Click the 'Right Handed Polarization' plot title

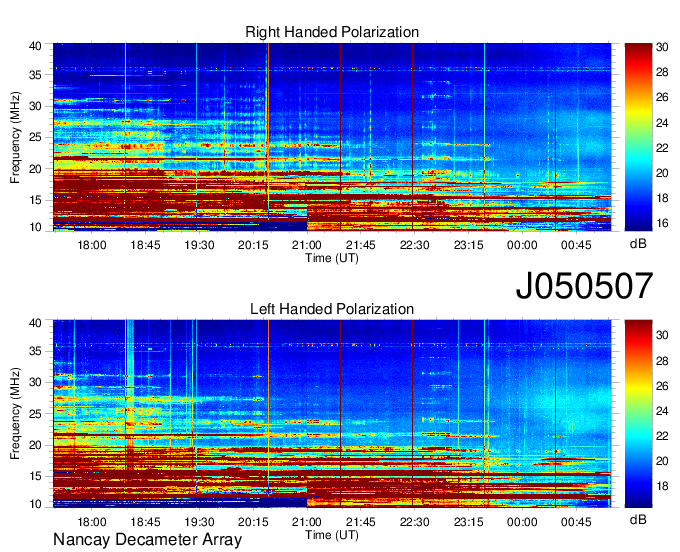click(x=332, y=32)
